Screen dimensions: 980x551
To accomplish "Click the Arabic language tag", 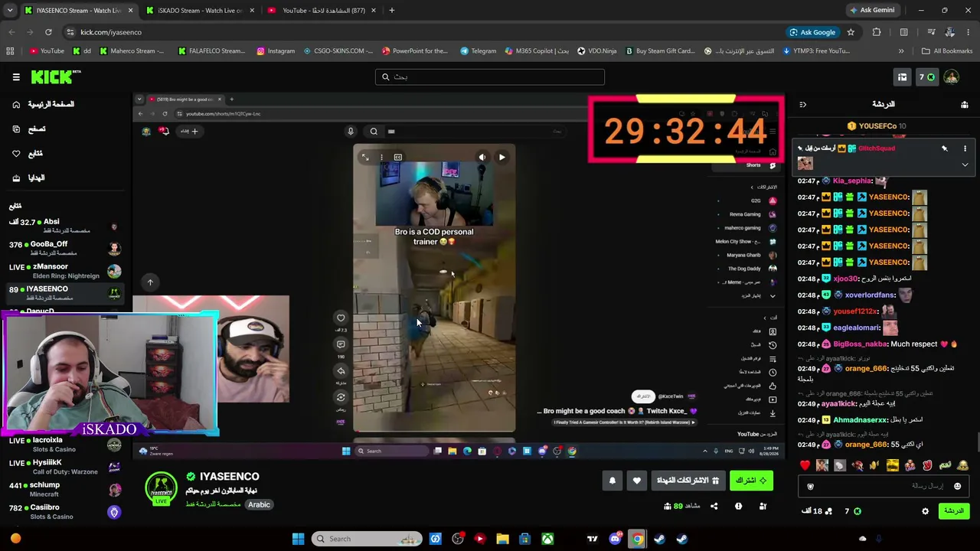I will (x=259, y=504).
